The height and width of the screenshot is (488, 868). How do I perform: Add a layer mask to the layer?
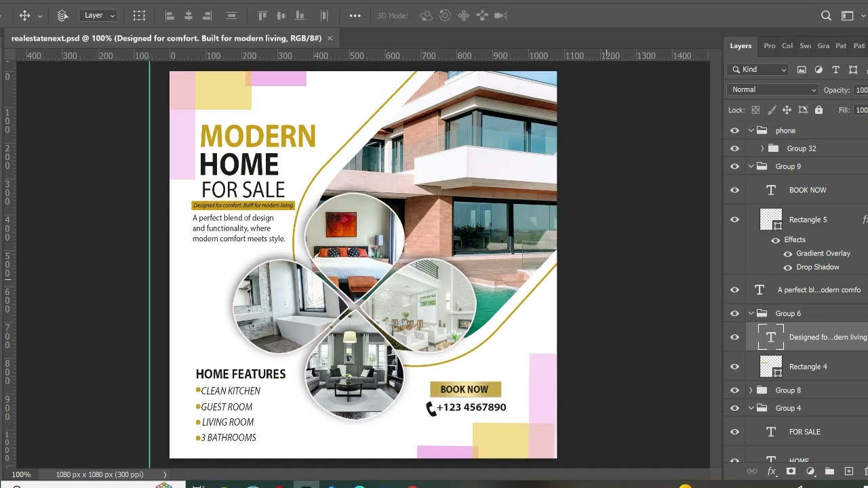pyautogui.click(x=791, y=471)
